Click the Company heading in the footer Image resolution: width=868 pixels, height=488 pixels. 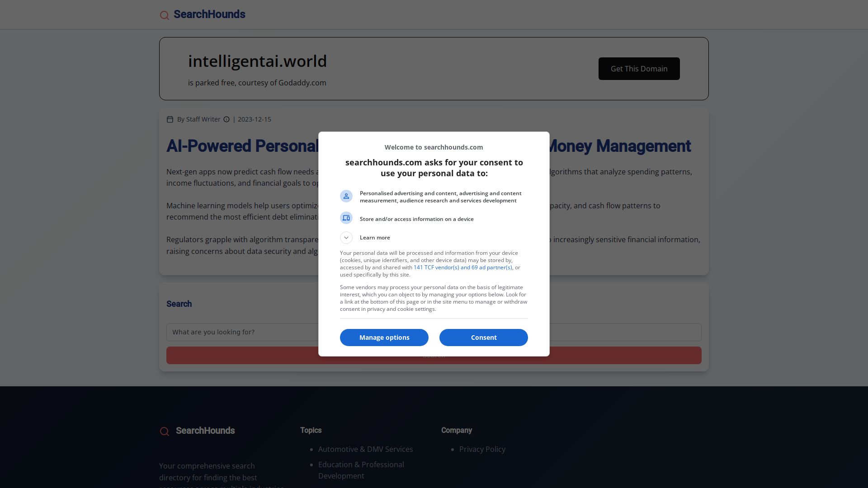(x=457, y=430)
